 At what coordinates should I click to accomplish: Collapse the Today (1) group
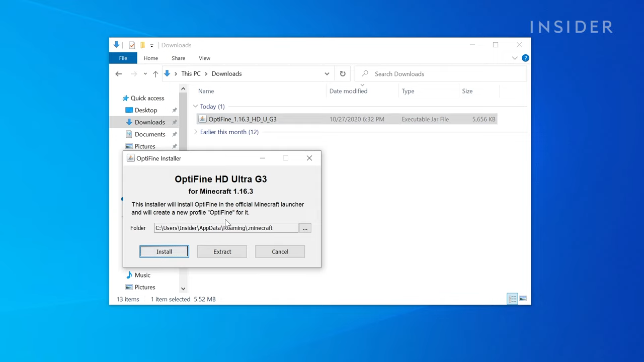click(x=196, y=106)
